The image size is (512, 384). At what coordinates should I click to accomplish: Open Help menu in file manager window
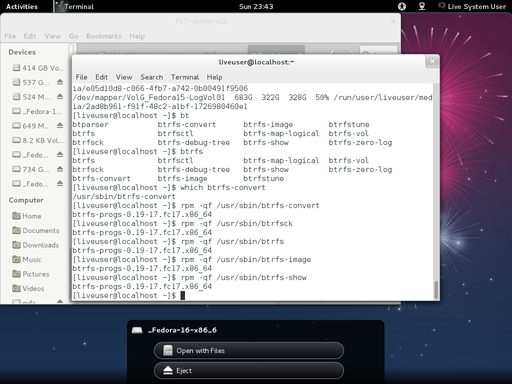(137, 36)
